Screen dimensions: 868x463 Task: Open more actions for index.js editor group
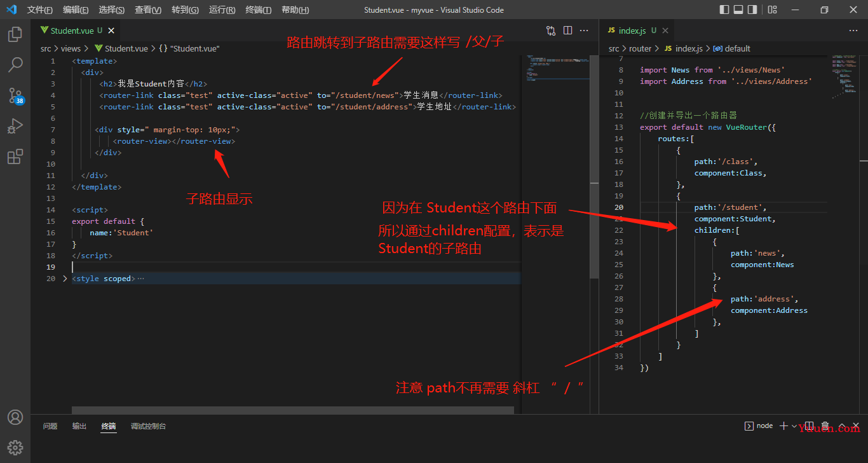click(853, 31)
